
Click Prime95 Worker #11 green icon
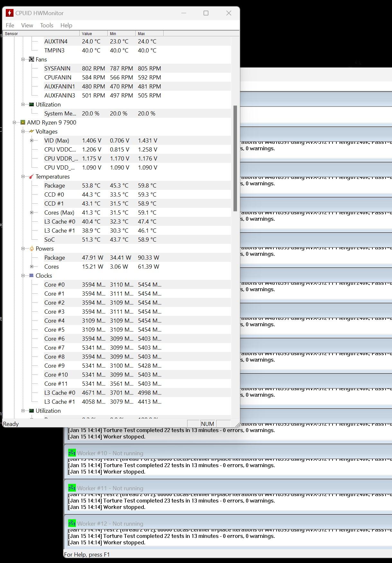(72, 488)
